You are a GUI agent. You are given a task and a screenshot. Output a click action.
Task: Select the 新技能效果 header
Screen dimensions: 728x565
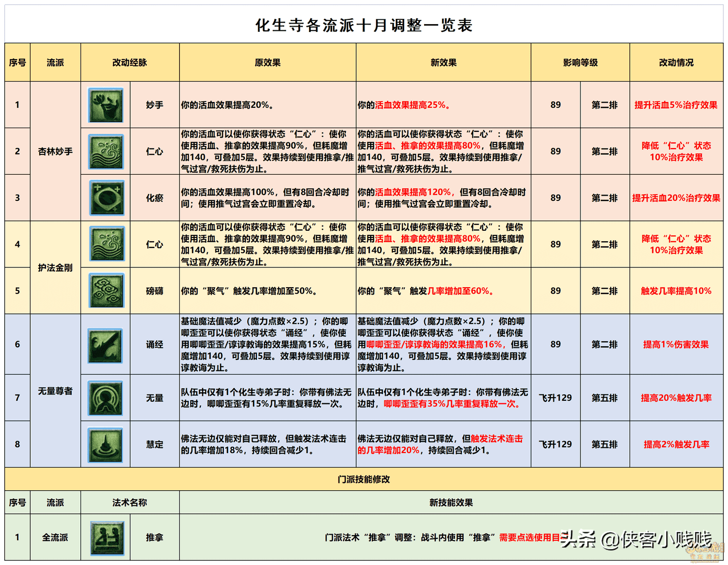click(451, 502)
